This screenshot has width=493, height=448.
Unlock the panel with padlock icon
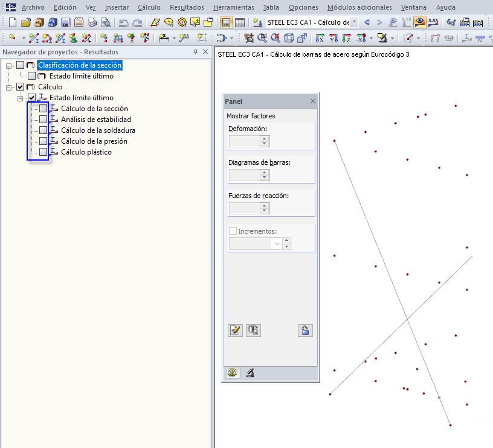point(305,330)
